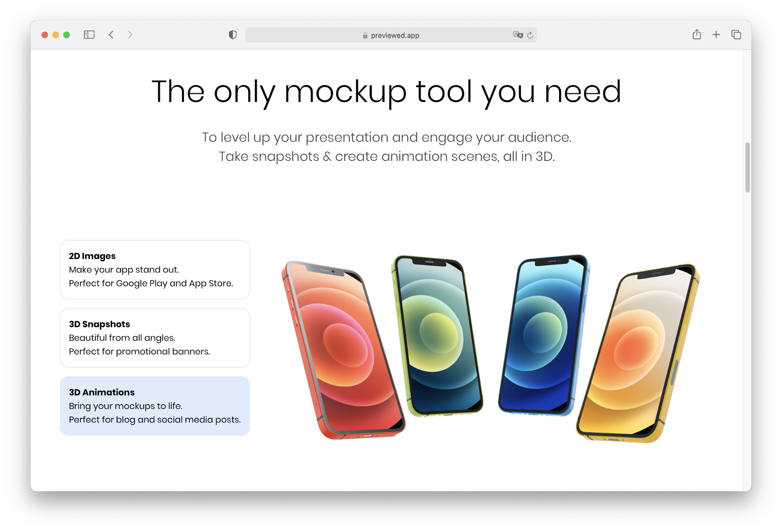Click the text 'Make your app stand out.'

point(124,270)
